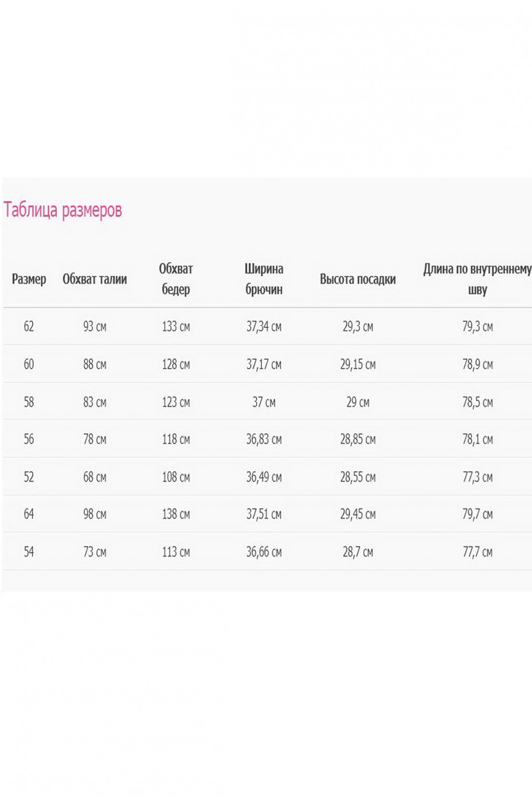
Task: Select size 60 row label
Action: tap(29, 364)
